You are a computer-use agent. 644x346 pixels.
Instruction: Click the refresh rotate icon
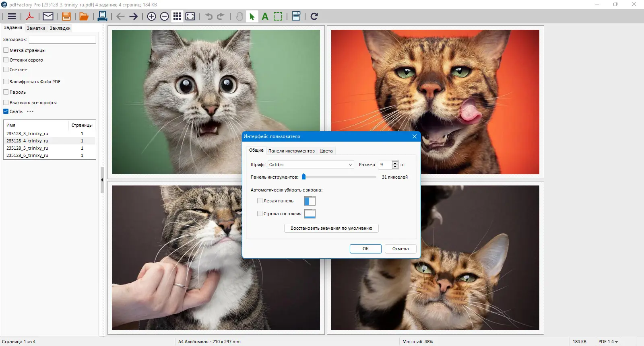coord(314,16)
